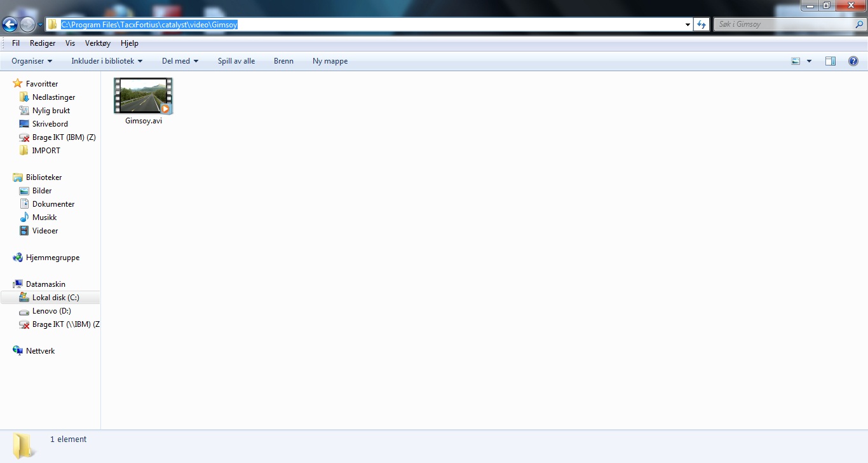Open the view options dropdown arrow

click(809, 61)
